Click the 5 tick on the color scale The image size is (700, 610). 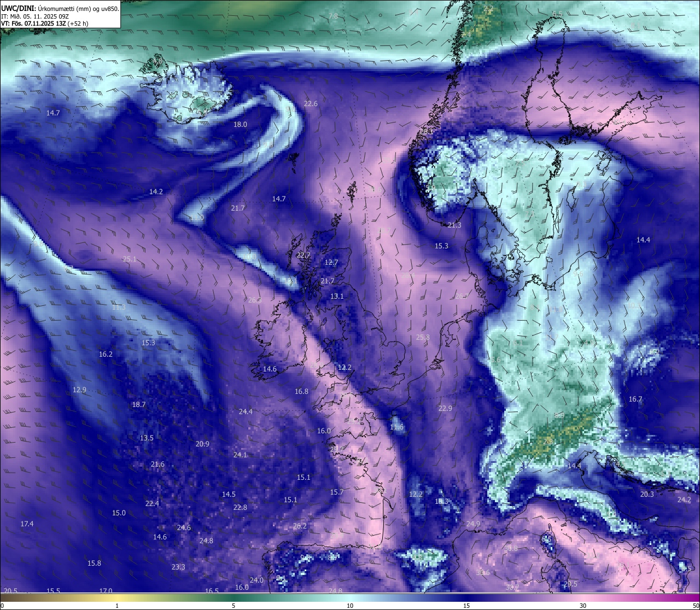[234, 606]
